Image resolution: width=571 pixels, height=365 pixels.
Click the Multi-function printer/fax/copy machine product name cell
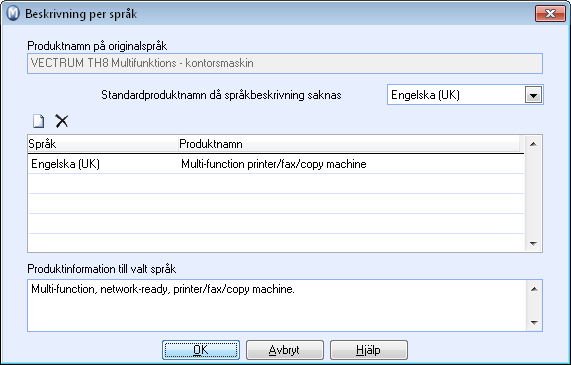274,164
